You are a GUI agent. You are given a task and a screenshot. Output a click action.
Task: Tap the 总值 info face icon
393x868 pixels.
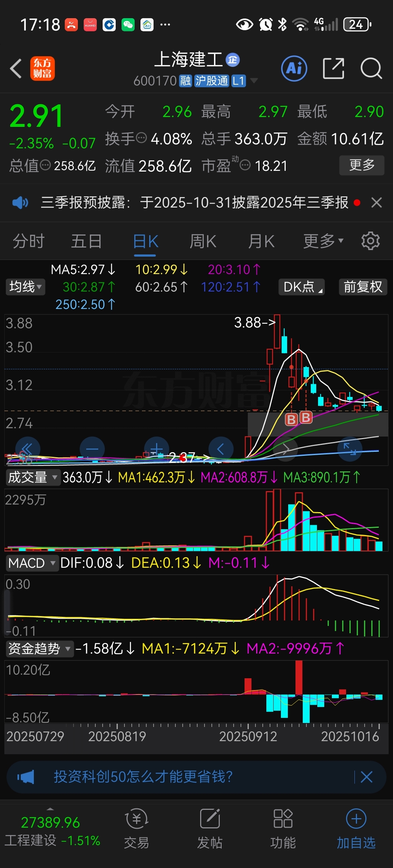(x=45, y=165)
